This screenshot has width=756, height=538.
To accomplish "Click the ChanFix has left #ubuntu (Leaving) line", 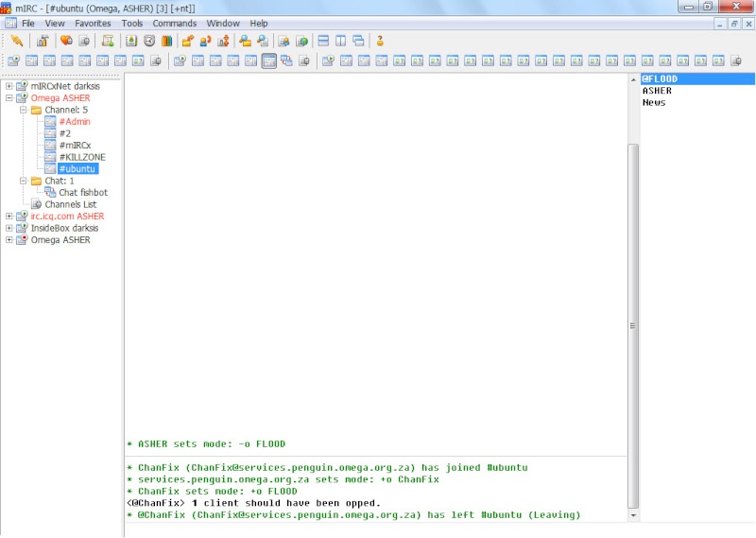I will [353, 515].
